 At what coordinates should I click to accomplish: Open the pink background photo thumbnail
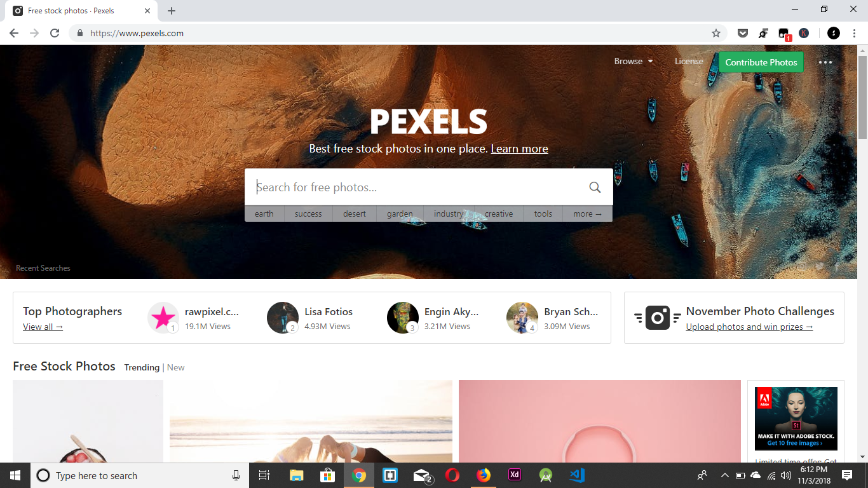click(x=600, y=421)
